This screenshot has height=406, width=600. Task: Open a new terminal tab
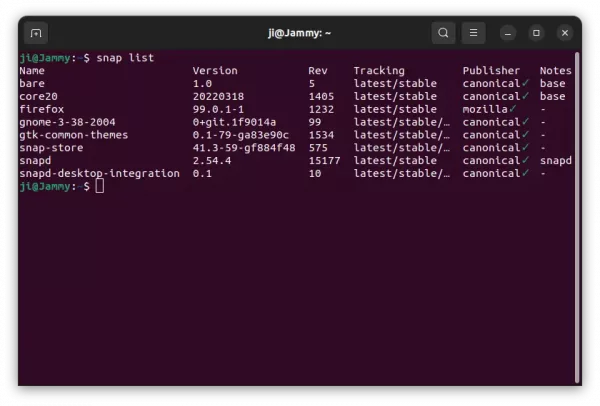(x=36, y=33)
